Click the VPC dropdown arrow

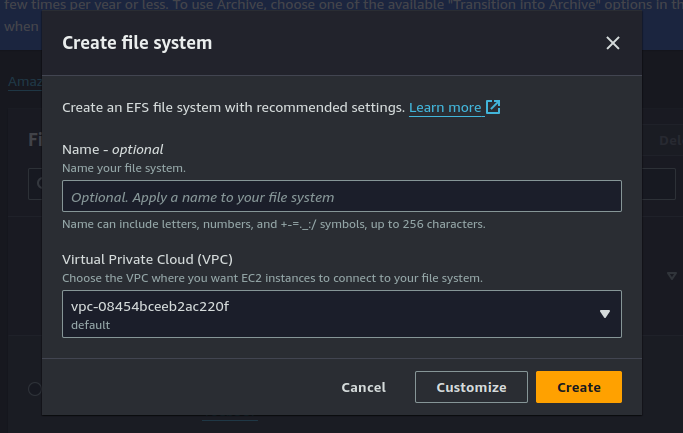click(604, 314)
